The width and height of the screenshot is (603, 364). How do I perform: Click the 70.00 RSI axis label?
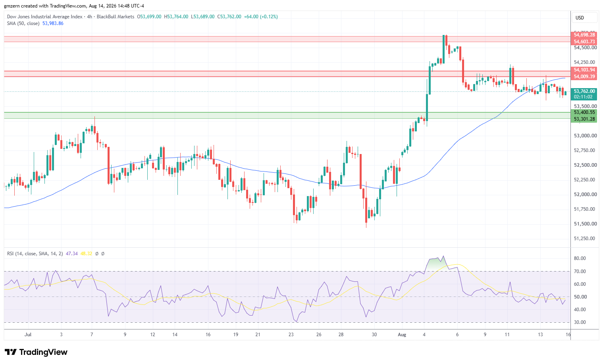coord(580,272)
